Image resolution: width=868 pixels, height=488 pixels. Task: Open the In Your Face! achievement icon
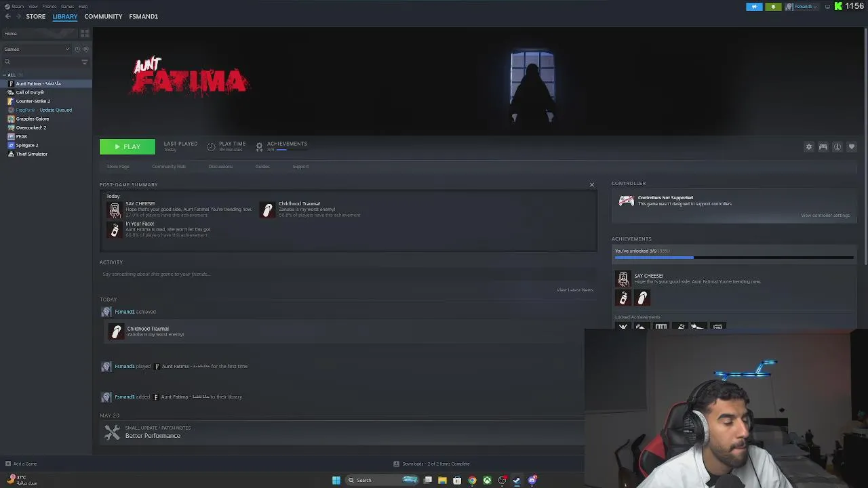115,230
